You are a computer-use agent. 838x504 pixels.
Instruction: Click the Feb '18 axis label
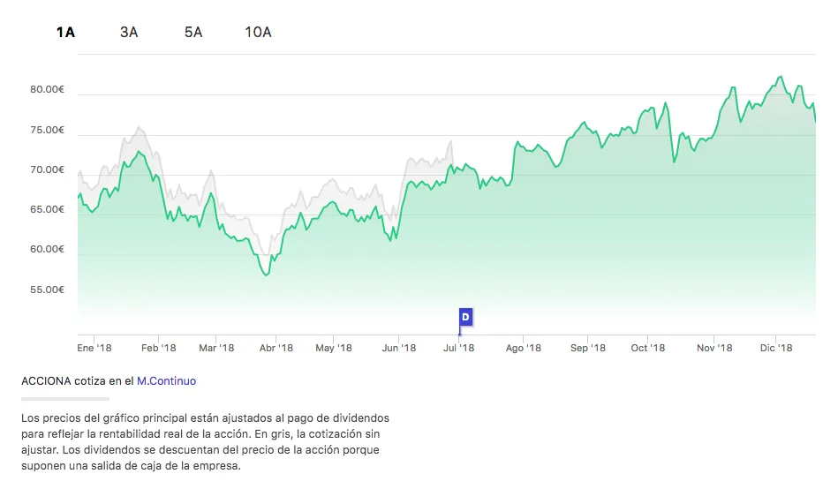pyautogui.click(x=157, y=348)
